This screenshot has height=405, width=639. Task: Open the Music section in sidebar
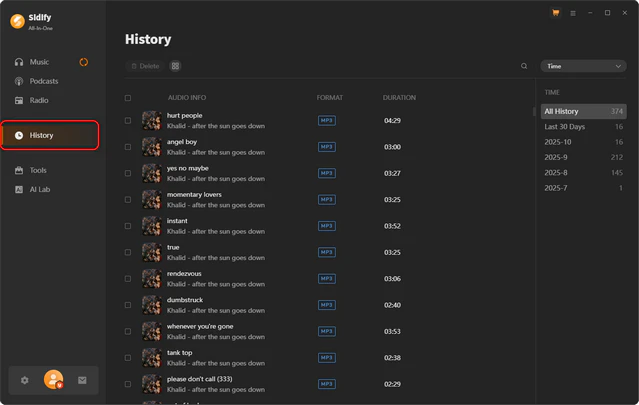[x=39, y=62]
